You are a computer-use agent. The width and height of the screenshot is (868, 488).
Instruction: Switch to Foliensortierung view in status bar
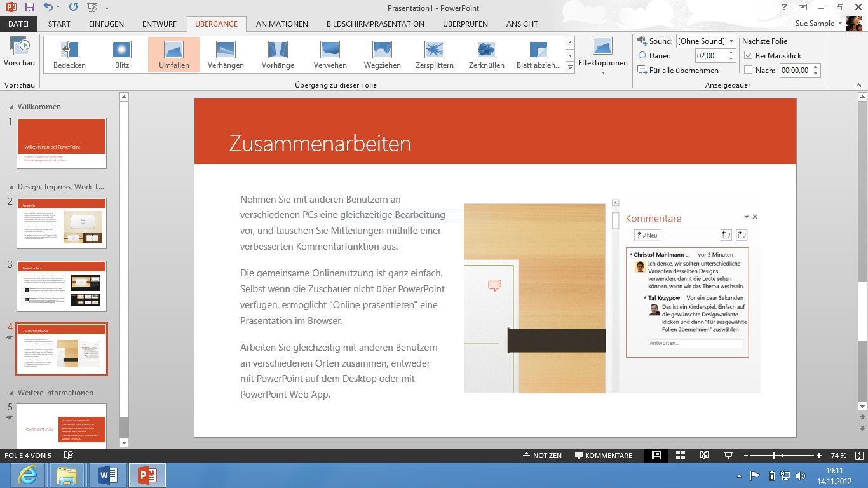point(681,455)
